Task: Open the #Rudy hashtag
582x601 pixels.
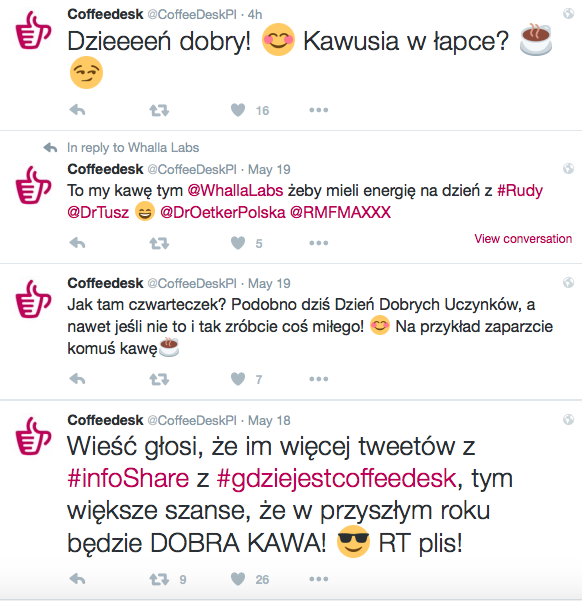Action: (x=520, y=190)
